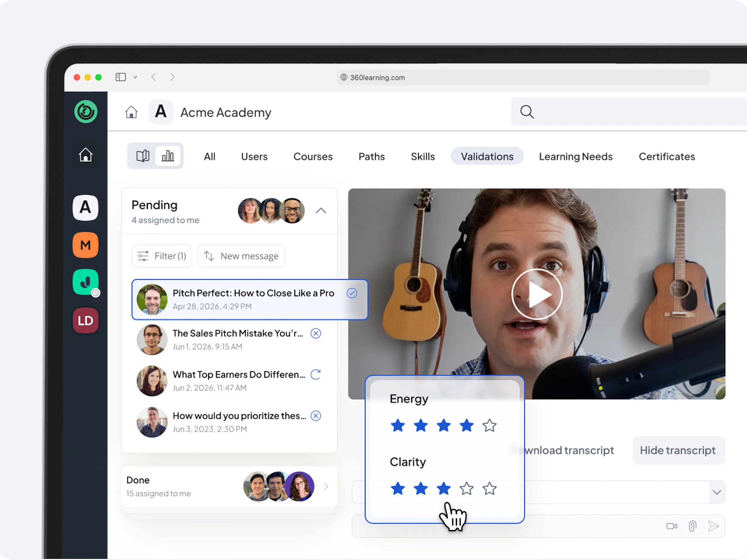Go to the sidebar home icon
This screenshot has width=747, height=560.
point(86,155)
